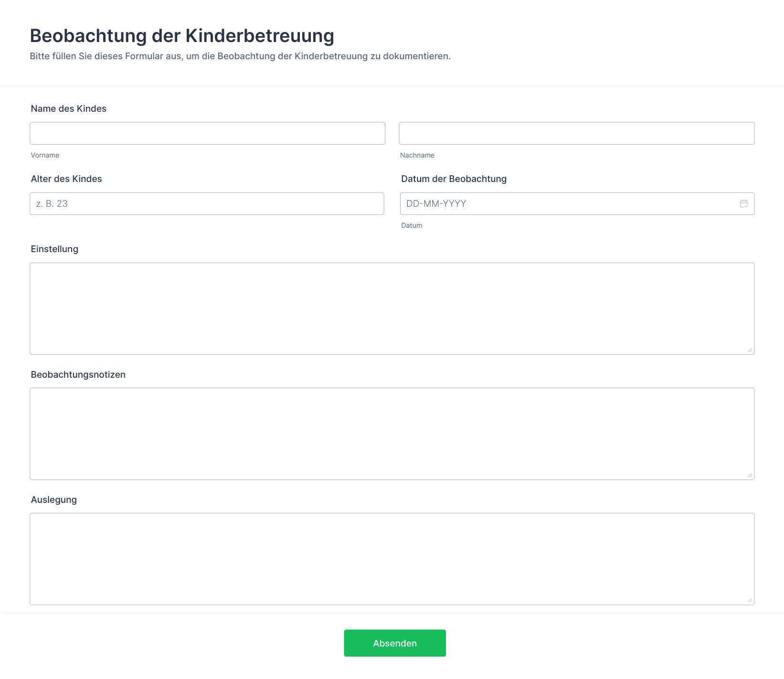Viewport: 784px width, 679px height.
Task: Select the 'Beobachtungsnotizen' field label
Action: pos(78,375)
